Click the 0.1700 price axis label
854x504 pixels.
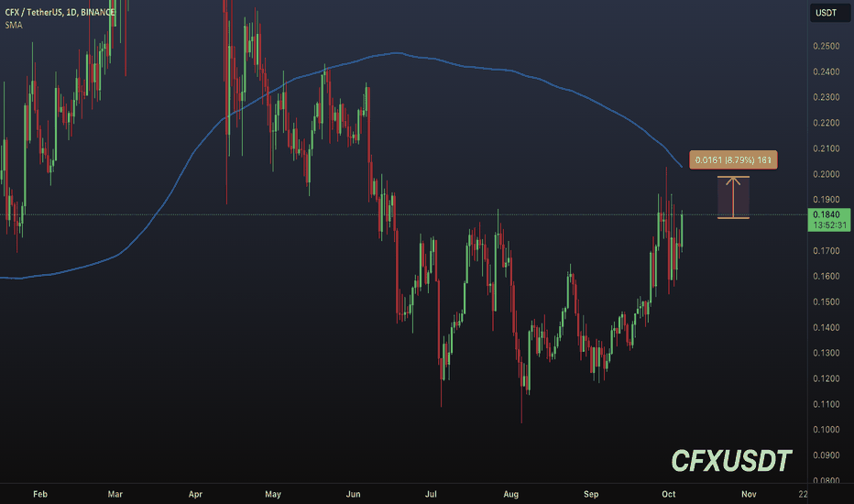coord(827,251)
